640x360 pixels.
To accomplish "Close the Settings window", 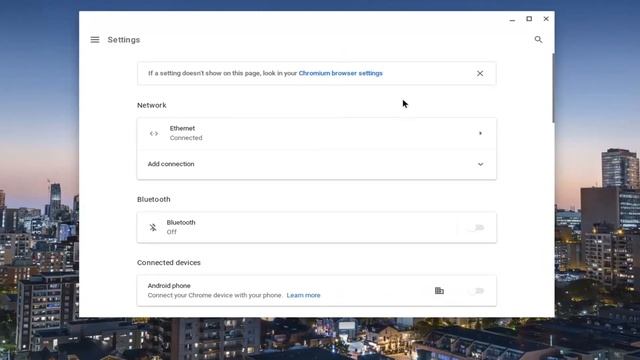I will point(546,19).
